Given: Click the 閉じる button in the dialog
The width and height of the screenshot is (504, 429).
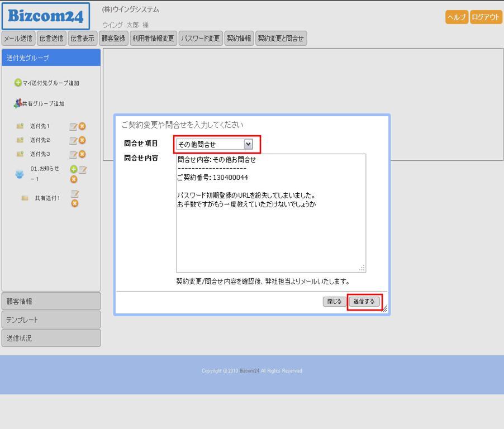Looking at the screenshot, I should 334,302.
